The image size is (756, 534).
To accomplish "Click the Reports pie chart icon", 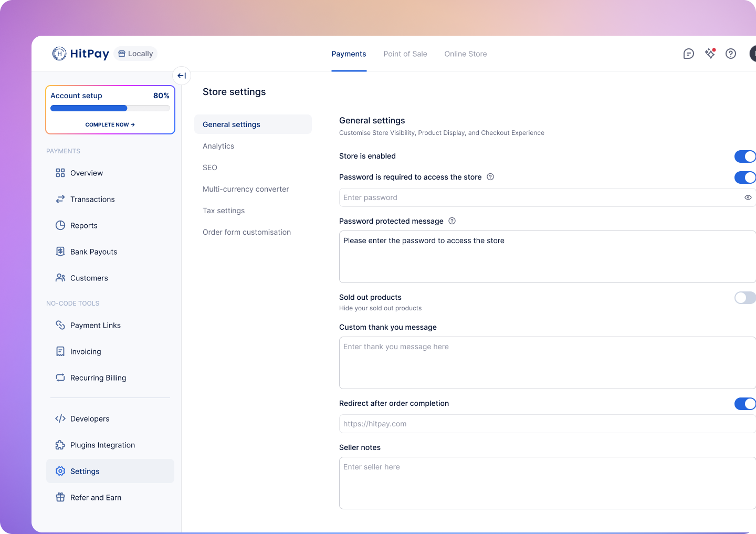I will (60, 225).
